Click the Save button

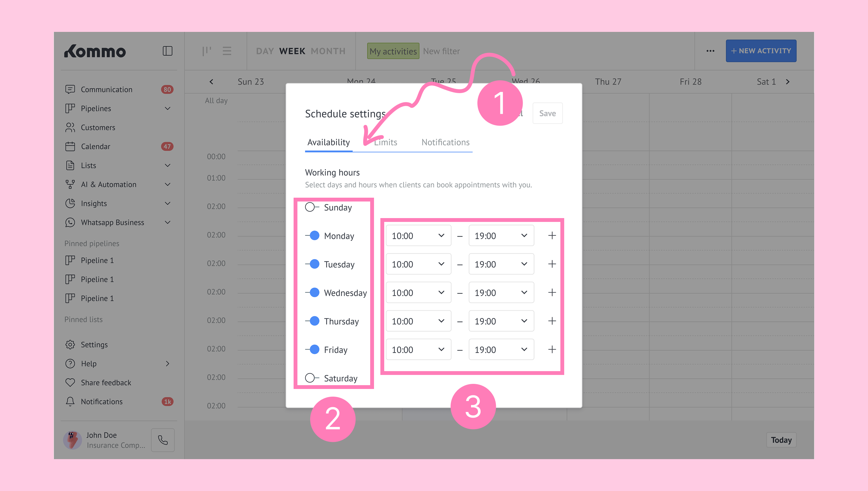click(547, 113)
